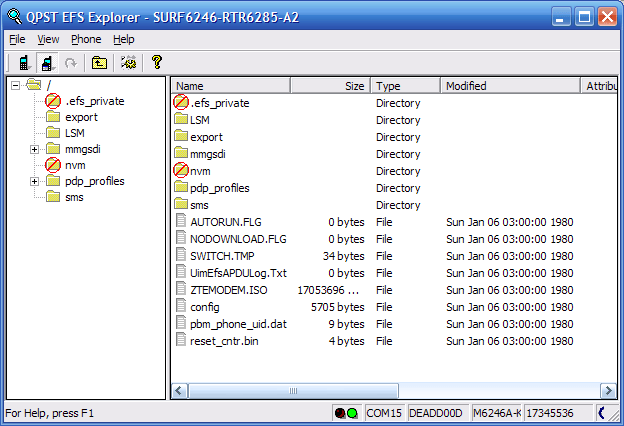
Task: Open the File menu
Action: (x=17, y=39)
